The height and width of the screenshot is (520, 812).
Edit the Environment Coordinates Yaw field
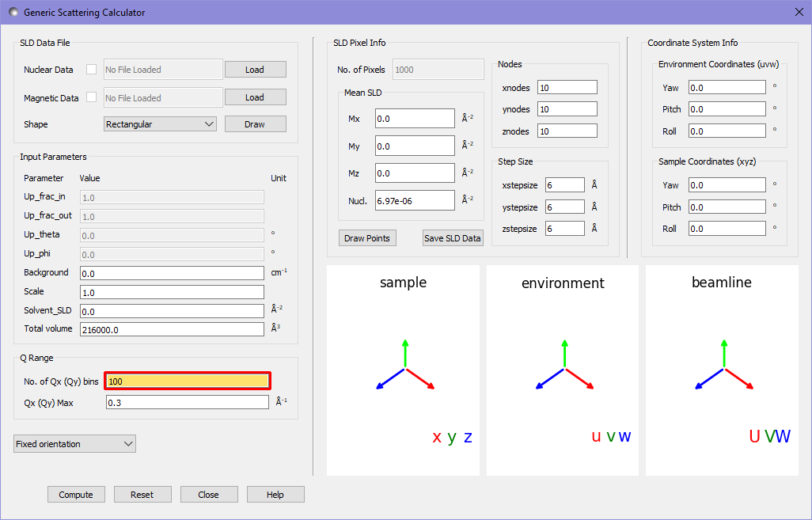coord(727,88)
